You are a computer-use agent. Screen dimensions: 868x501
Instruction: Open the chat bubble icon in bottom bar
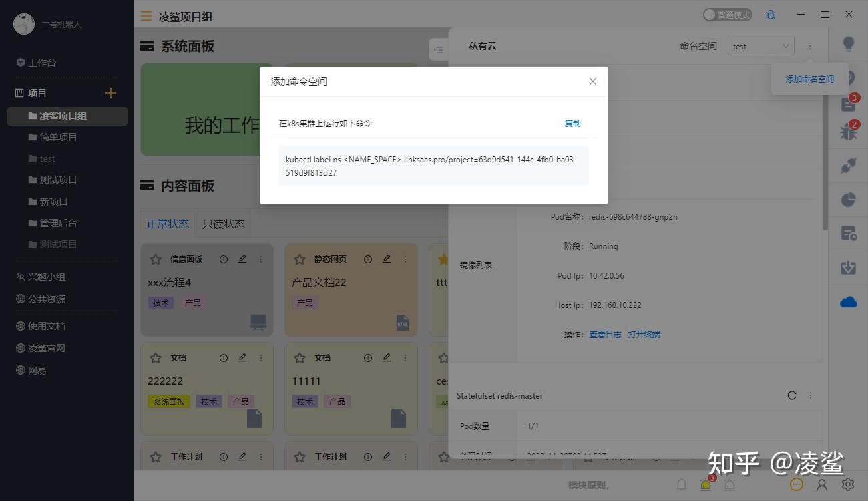pyautogui.click(x=796, y=484)
